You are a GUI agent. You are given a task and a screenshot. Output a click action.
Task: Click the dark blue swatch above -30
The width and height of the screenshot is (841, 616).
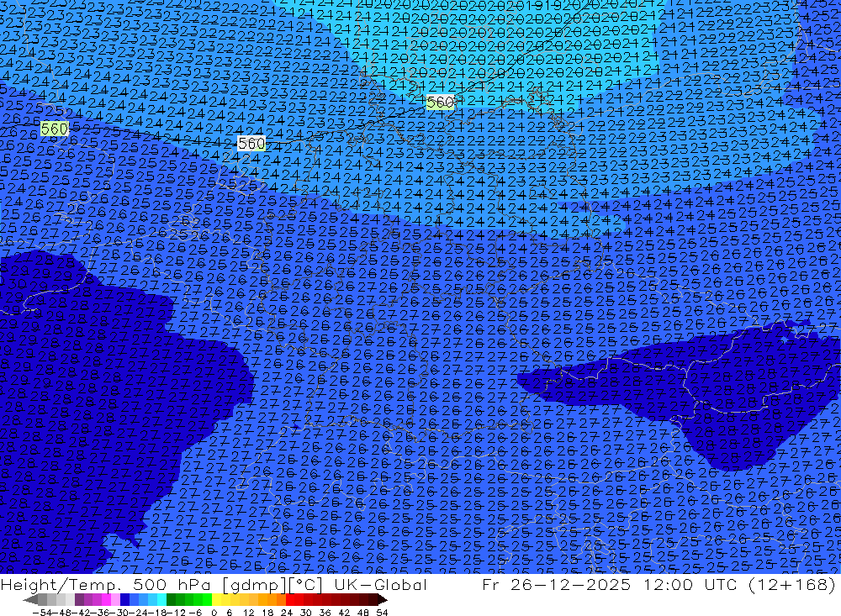tap(124, 600)
